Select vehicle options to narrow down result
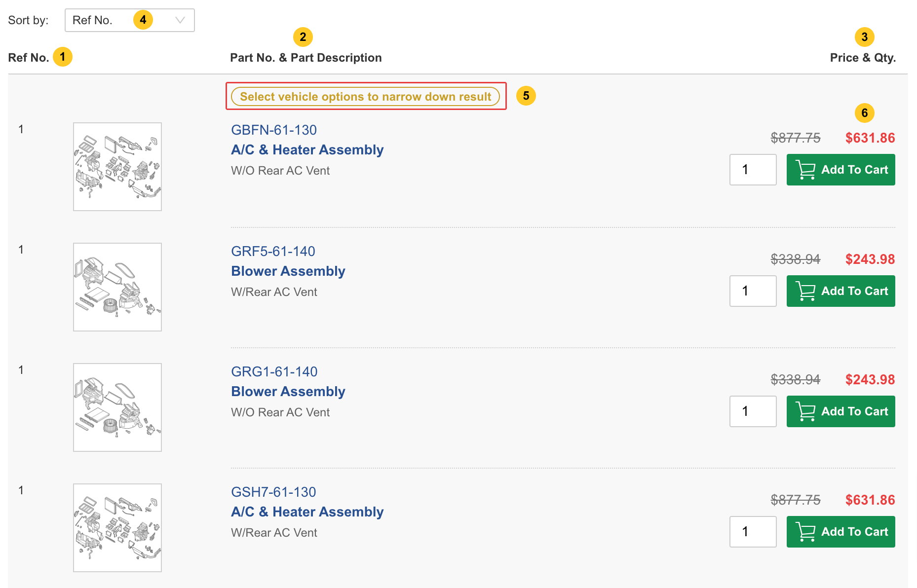Image resolution: width=917 pixels, height=588 pixels. coord(366,96)
